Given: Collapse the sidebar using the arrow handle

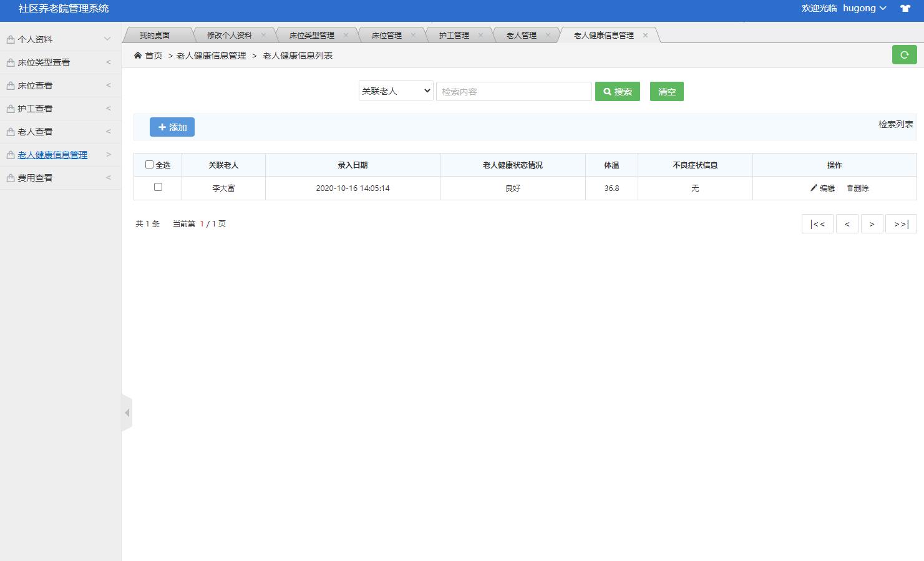Looking at the screenshot, I should coord(128,412).
